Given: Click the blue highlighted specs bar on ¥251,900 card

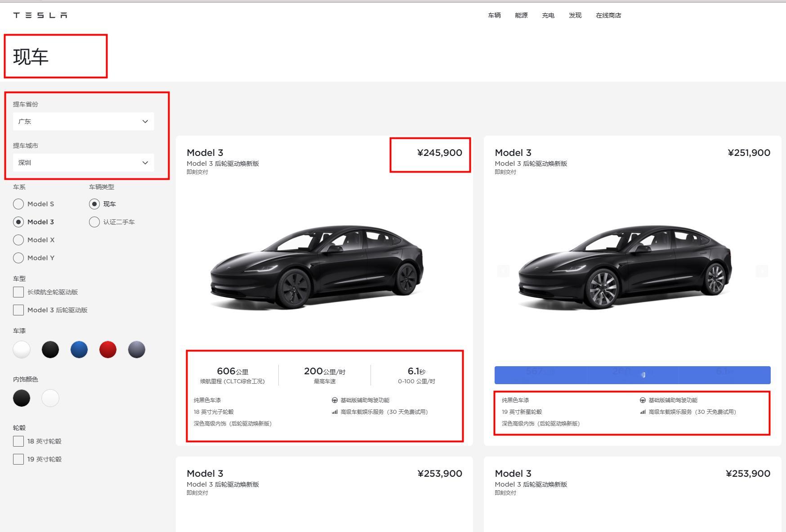Looking at the screenshot, I should [x=633, y=375].
